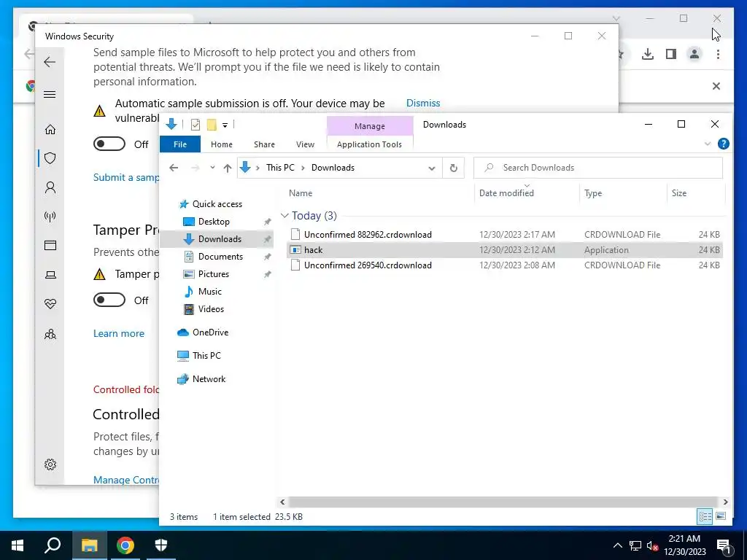Click Manage Controlled folder access link
The height and width of the screenshot is (560, 747).
pyautogui.click(x=125, y=480)
